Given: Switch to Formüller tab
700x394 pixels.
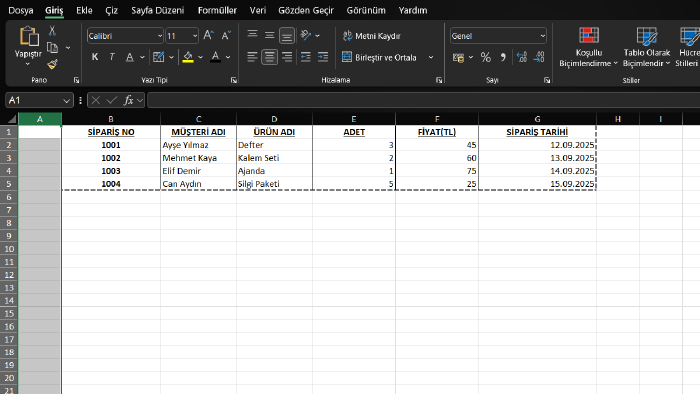Looking at the screenshot, I should (217, 10).
